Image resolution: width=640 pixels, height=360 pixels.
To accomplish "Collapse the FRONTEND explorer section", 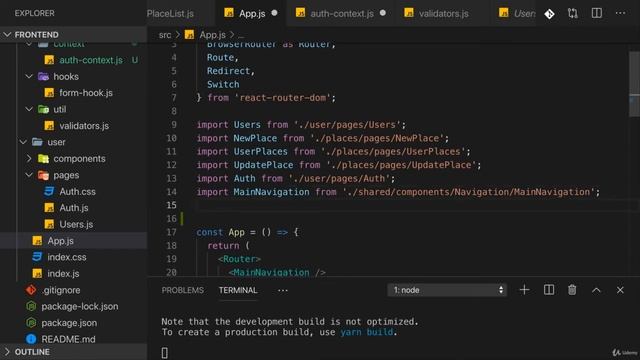I will 73,35.
